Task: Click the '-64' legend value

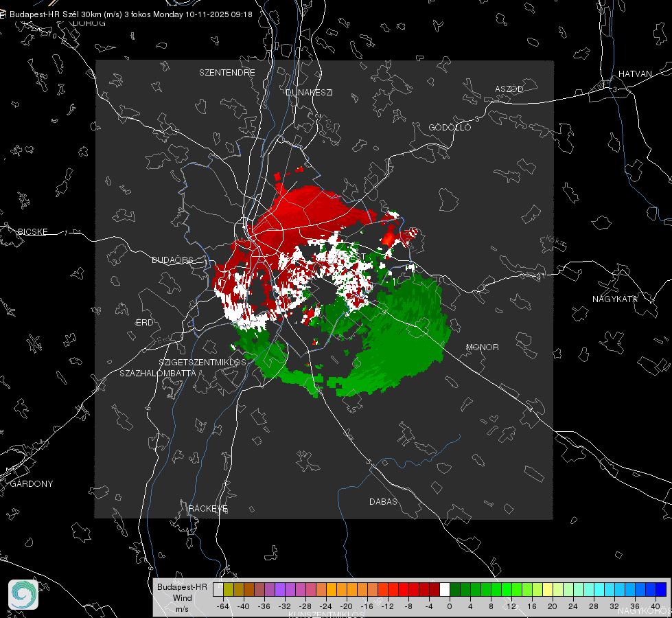Action: pos(222,606)
